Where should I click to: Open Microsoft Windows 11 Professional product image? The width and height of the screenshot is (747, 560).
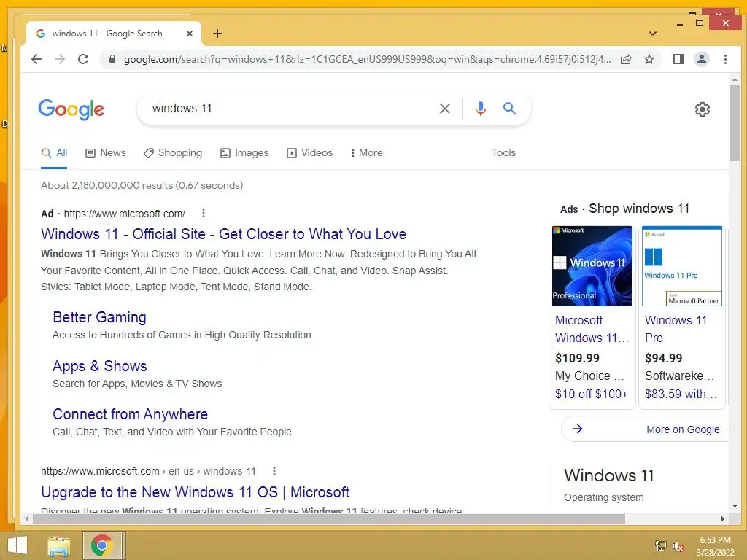592,265
